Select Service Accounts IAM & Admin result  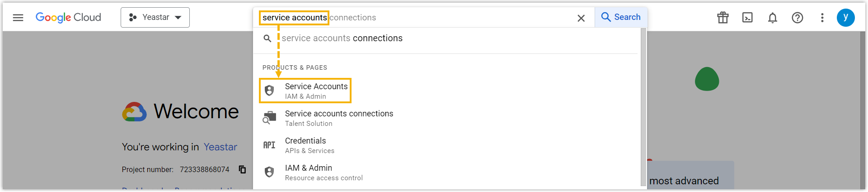[316, 91]
